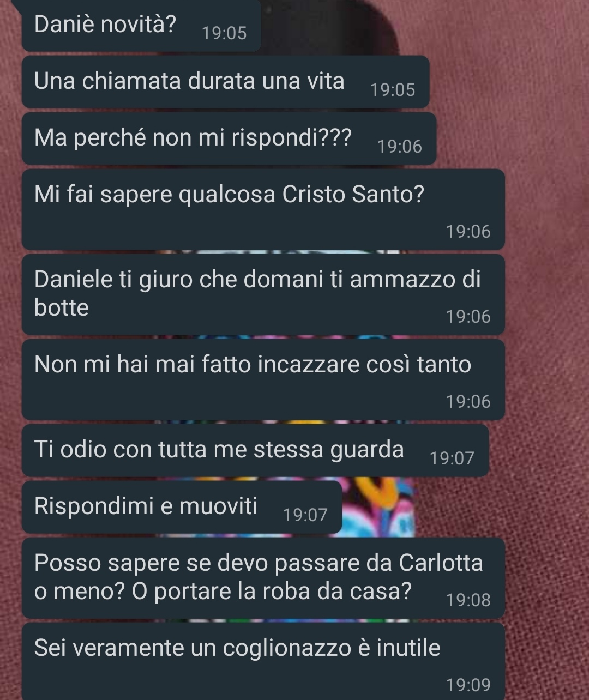589x700 pixels.
Task: Tap the 'Mi fai sapere qualcosa Cristo Santo?' bubble
Action: point(263,209)
